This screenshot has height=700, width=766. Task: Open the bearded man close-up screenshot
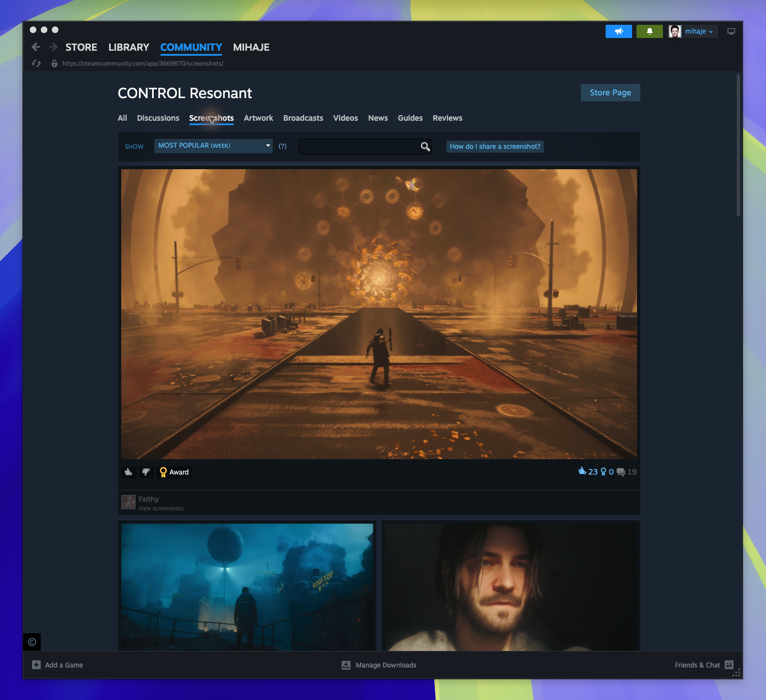click(511, 587)
